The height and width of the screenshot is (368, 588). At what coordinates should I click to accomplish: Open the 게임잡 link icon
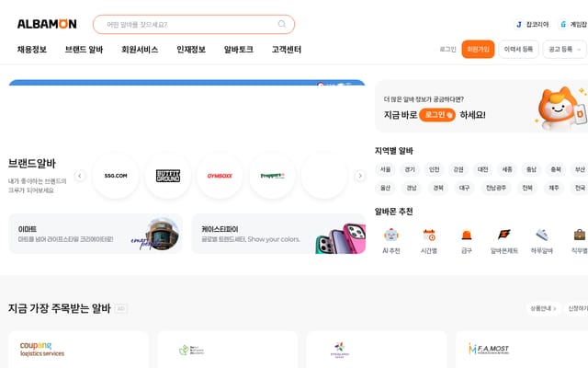click(x=563, y=25)
